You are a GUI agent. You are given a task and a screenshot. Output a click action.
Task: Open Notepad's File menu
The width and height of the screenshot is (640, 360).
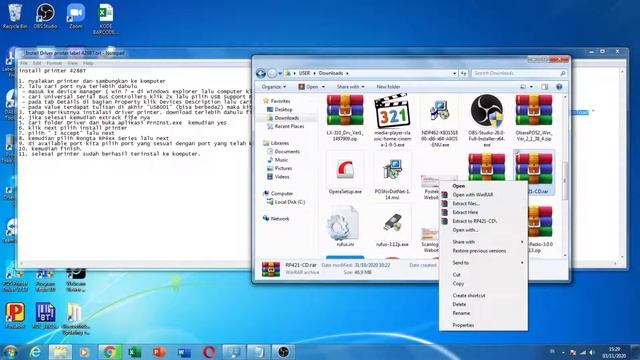(x=24, y=63)
